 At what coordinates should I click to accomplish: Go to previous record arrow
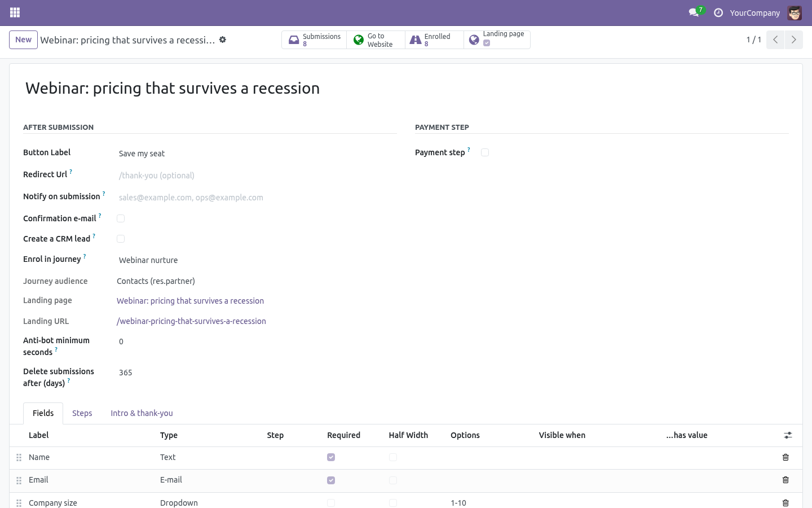[x=775, y=40]
